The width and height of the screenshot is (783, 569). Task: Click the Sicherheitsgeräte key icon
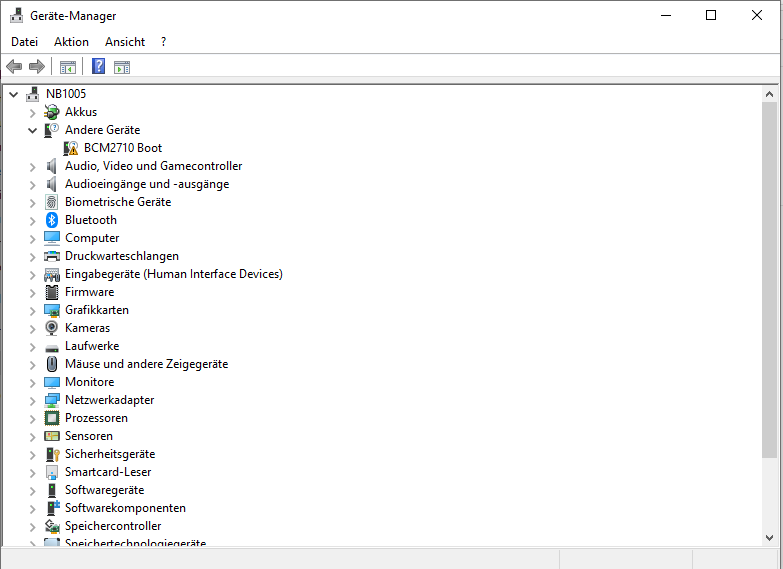coord(52,454)
